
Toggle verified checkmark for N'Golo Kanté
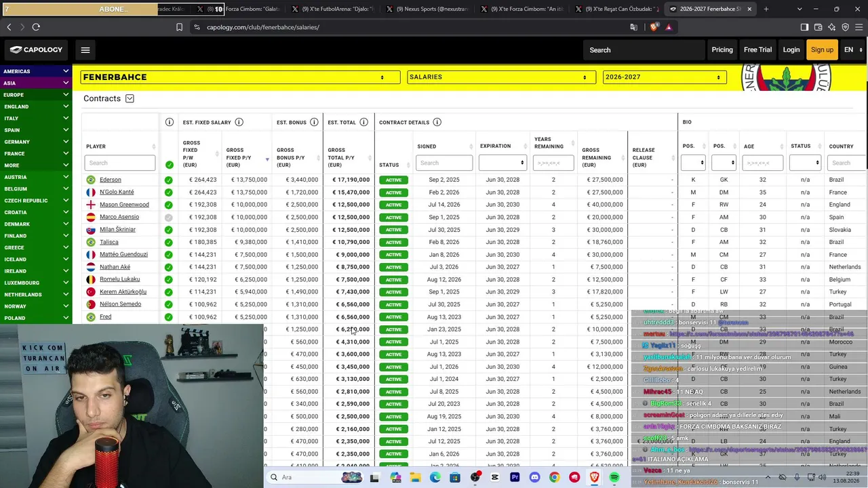[x=168, y=192]
